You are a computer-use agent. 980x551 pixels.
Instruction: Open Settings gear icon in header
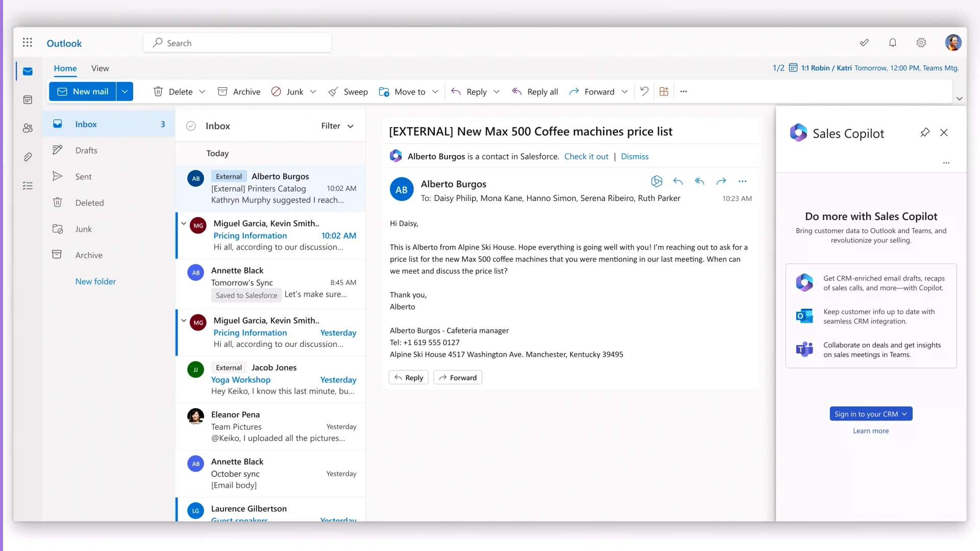click(x=921, y=43)
